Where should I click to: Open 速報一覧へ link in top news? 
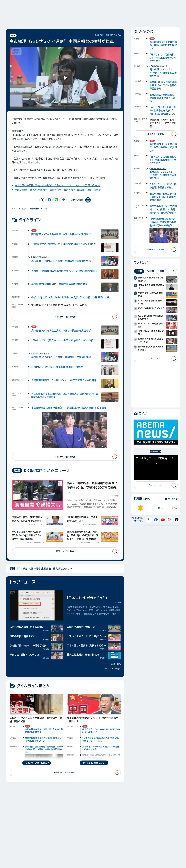coord(115,664)
